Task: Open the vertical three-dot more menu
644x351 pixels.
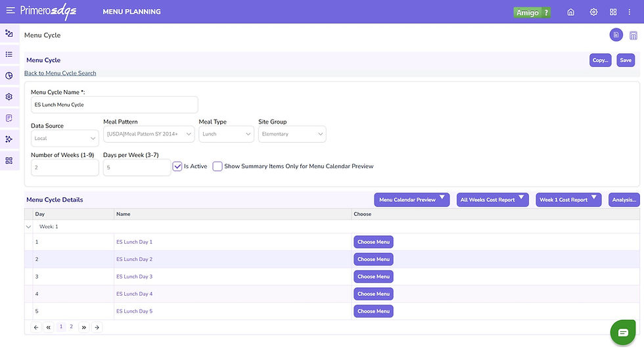Action: tap(630, 12)
